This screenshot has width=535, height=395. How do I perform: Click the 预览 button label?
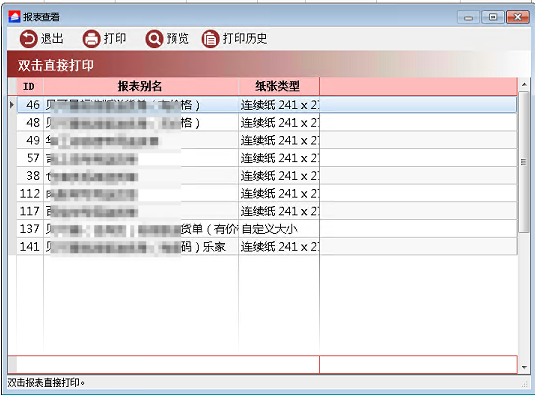[177, 39]
